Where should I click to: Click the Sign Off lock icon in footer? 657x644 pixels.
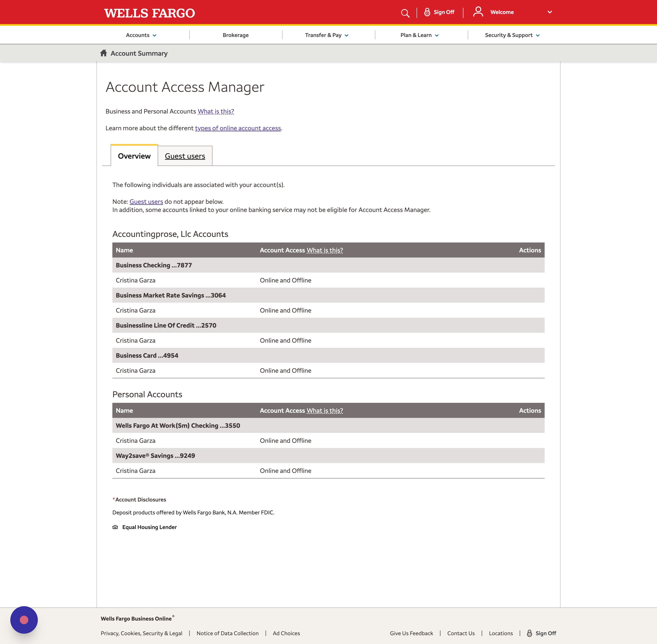click(530, 633)
